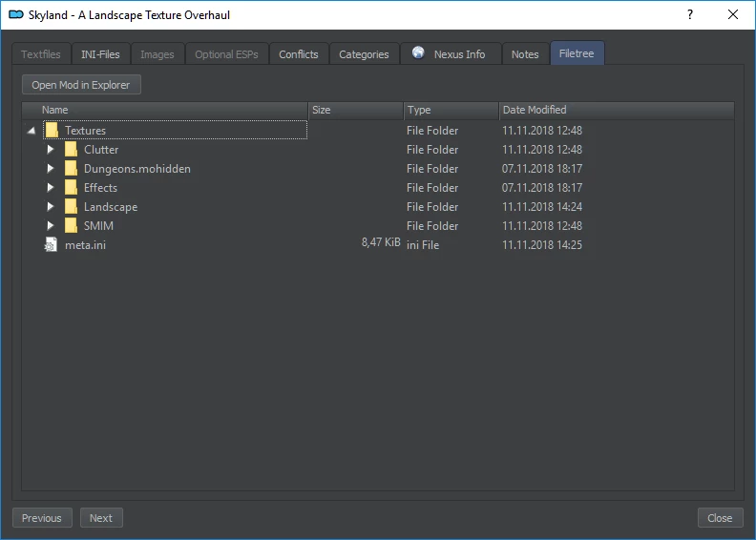756x540 pixels.
Task: Sort by the Type column header
Action: tap(451, 110)
